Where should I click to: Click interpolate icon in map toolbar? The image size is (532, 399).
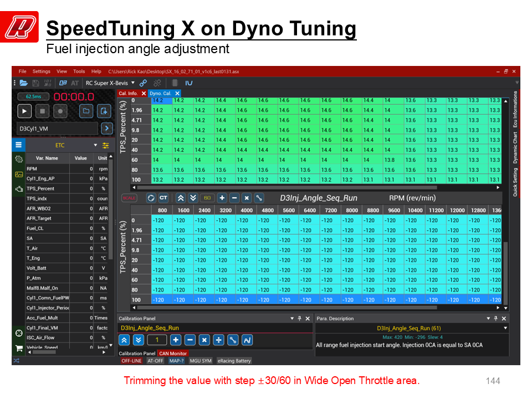pos(259,198)
